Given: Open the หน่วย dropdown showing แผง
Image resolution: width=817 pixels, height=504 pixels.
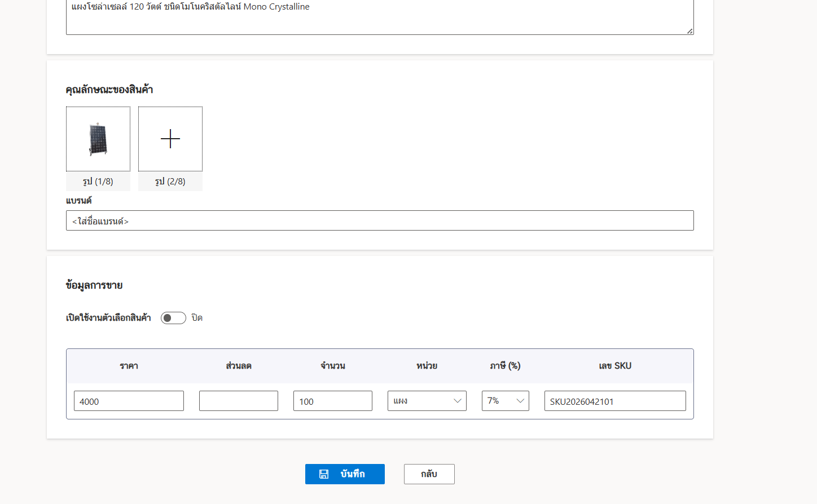Looking at the screenshot, I should coord(427,401).
